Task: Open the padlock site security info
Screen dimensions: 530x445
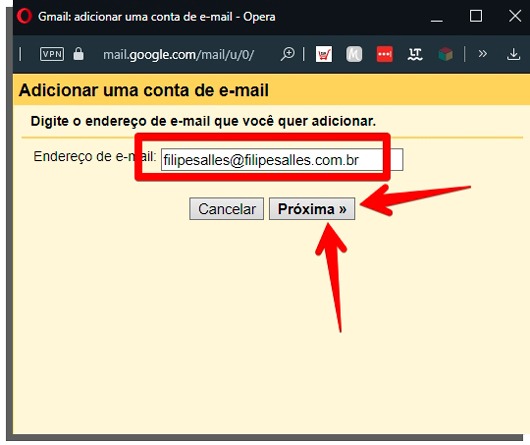Action: (x=78, y=54)
